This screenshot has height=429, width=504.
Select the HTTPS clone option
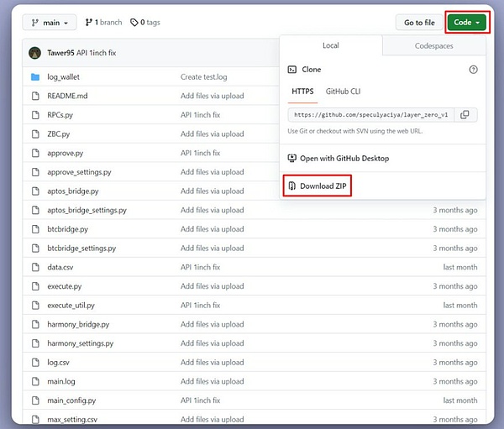click(x=302, y=91)
